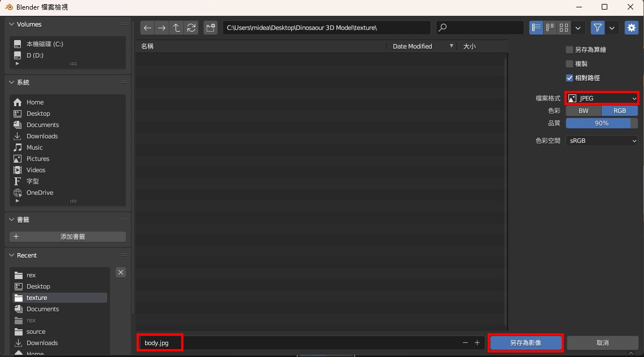Viewport: 644px width, 357px height.
Task: Check the 複製 option
Action: (x=569, y=64)
